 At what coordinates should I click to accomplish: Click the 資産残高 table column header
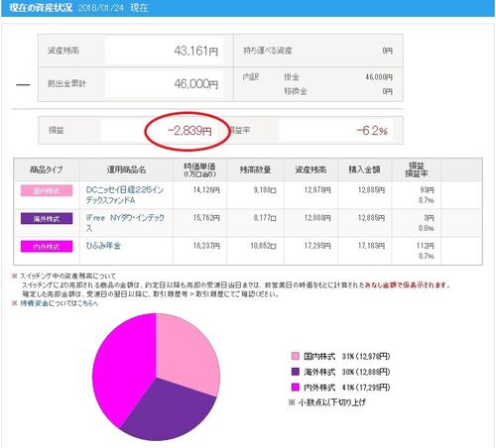click(x=310, y=169)
